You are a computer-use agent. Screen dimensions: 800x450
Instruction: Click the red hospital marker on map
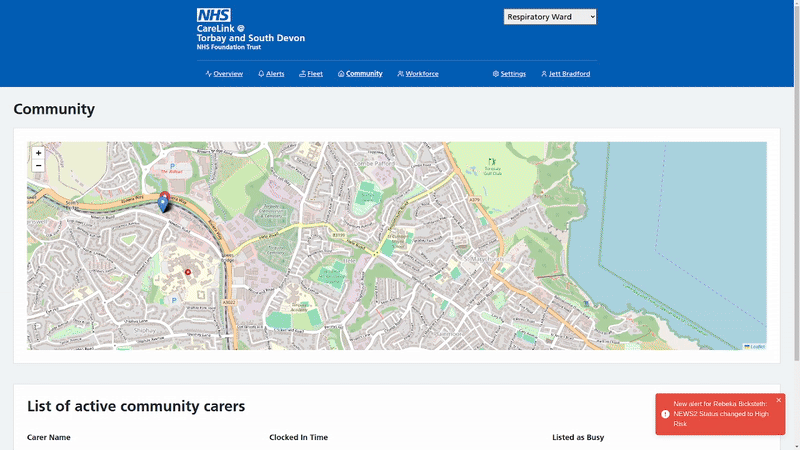(187, 271)
